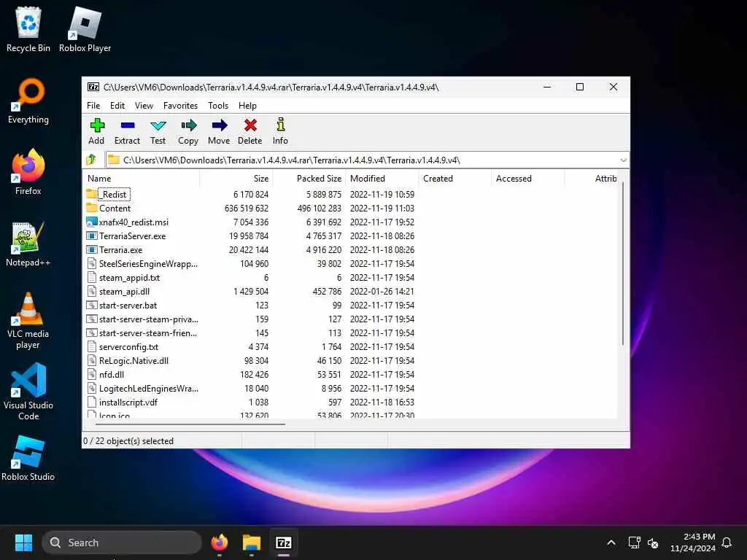Click the Move toolbar icon
The height and width of the screenshot is (560, 747).
[x=219, y=125]
